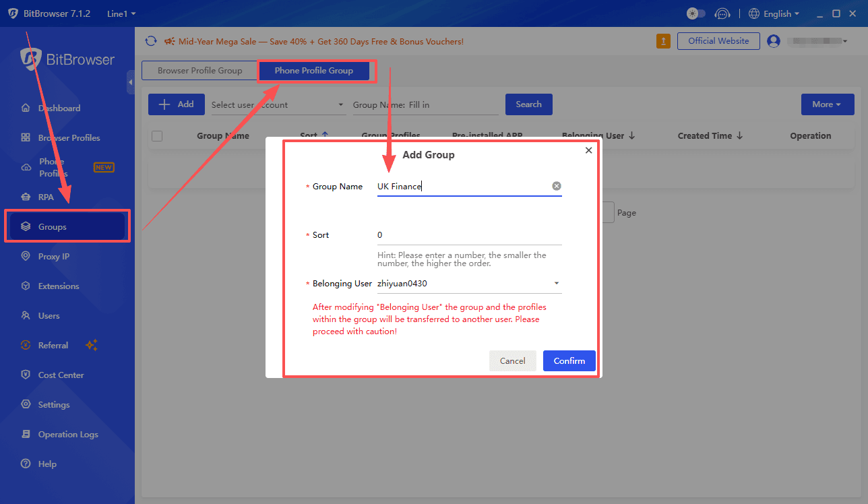Screen dimensions: 868x504
Task: Click the Cost Center shield icon
Action: point(26,375)
